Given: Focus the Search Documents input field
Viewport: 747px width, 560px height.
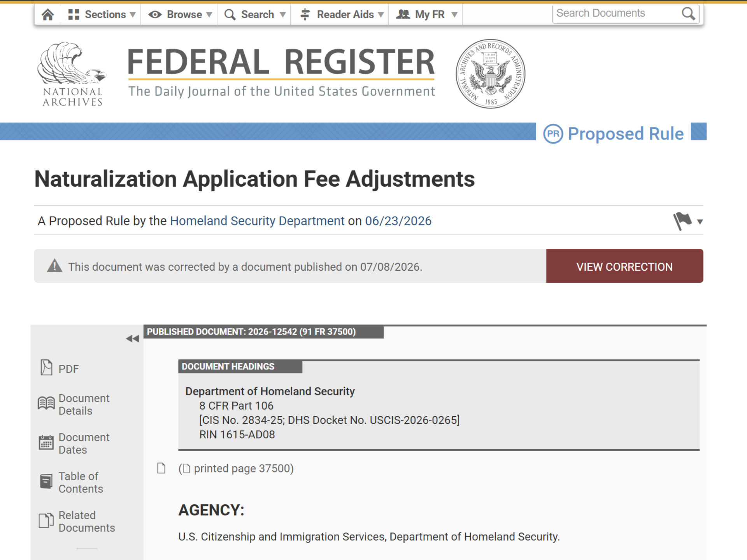Looking at the screenshot, I should tap(617, 14).
